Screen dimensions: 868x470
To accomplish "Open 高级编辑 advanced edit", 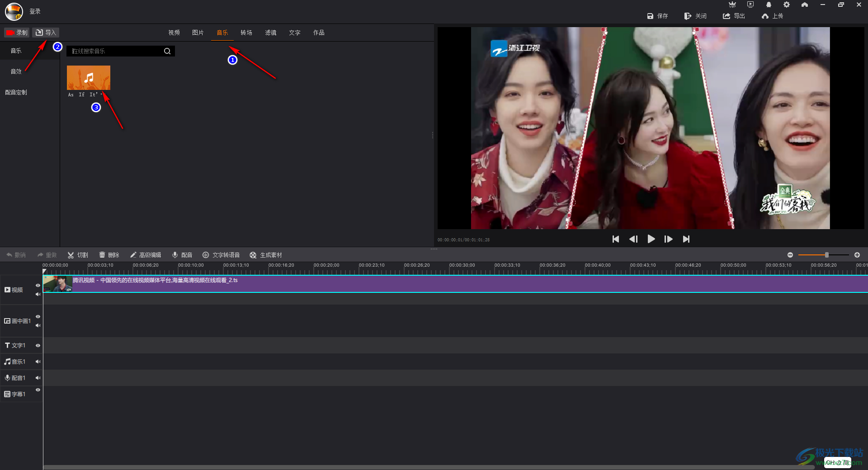I will click(146, 255).
